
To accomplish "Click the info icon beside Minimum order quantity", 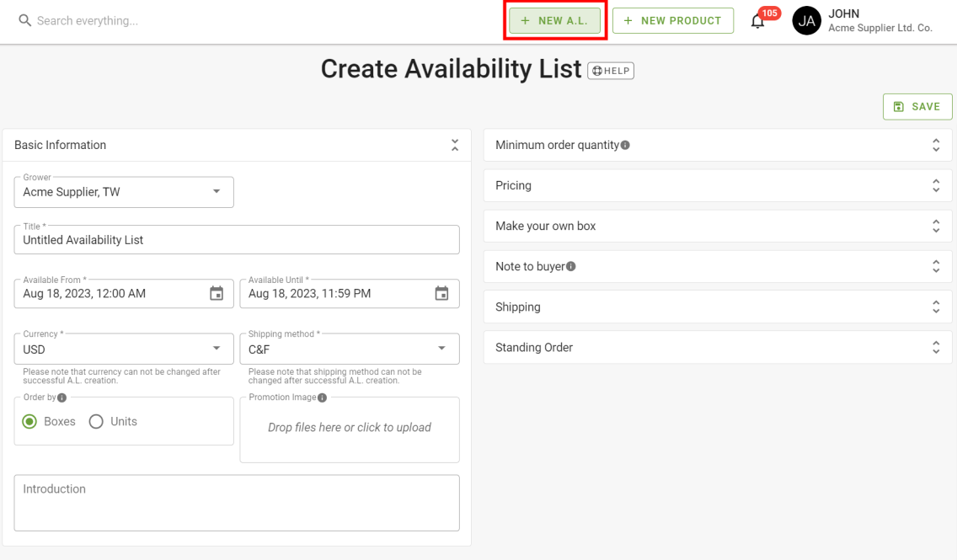I will [624, 144].
